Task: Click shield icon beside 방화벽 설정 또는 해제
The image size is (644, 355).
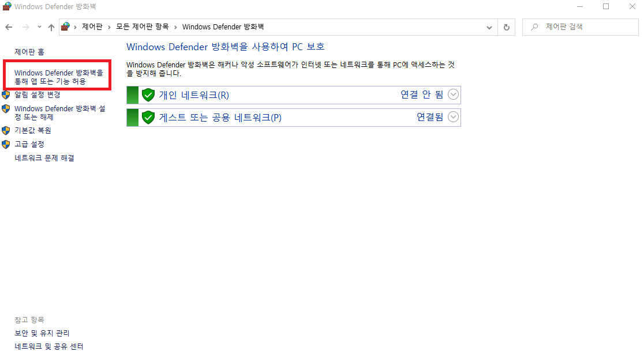Action: coord(6,109)
